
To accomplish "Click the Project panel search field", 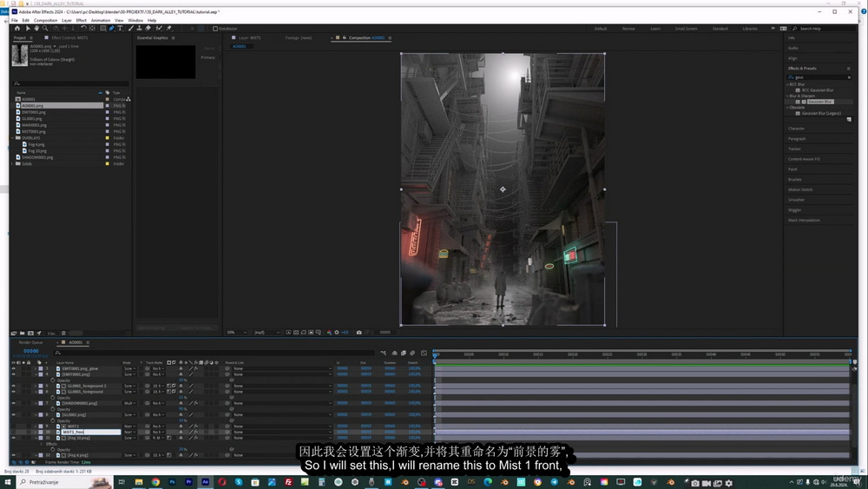I will (71, 83).
